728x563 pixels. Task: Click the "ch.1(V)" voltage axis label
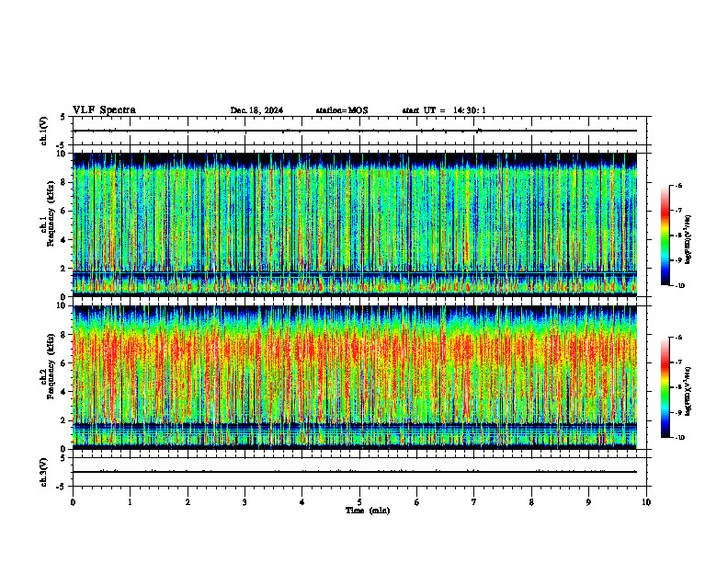[43, 131]
